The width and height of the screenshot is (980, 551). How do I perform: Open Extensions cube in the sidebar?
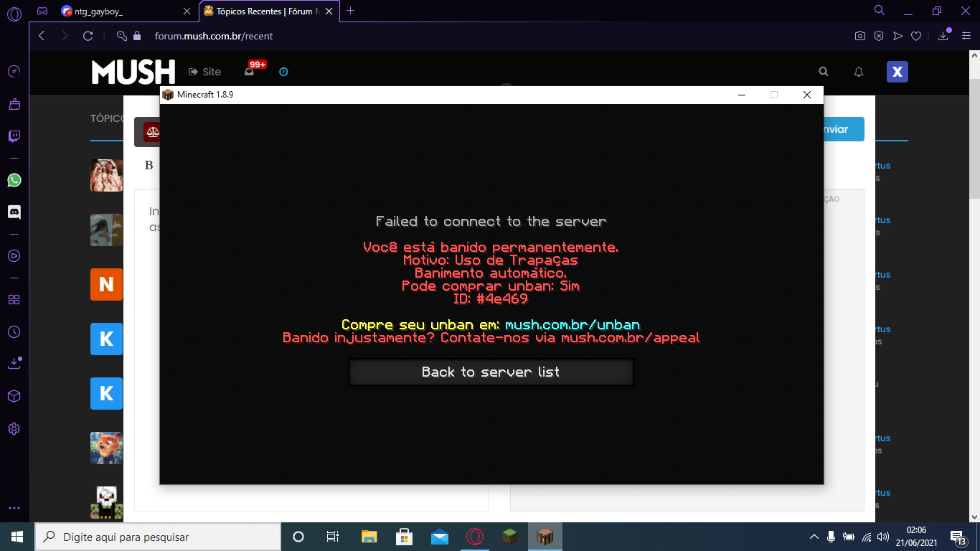click(x=14, y=396)
